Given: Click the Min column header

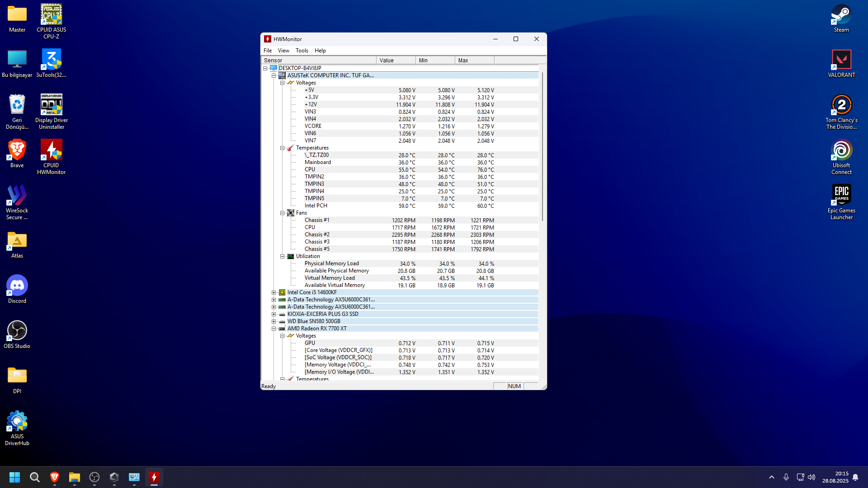Looking at the screenshot, I should pos(435,60).
